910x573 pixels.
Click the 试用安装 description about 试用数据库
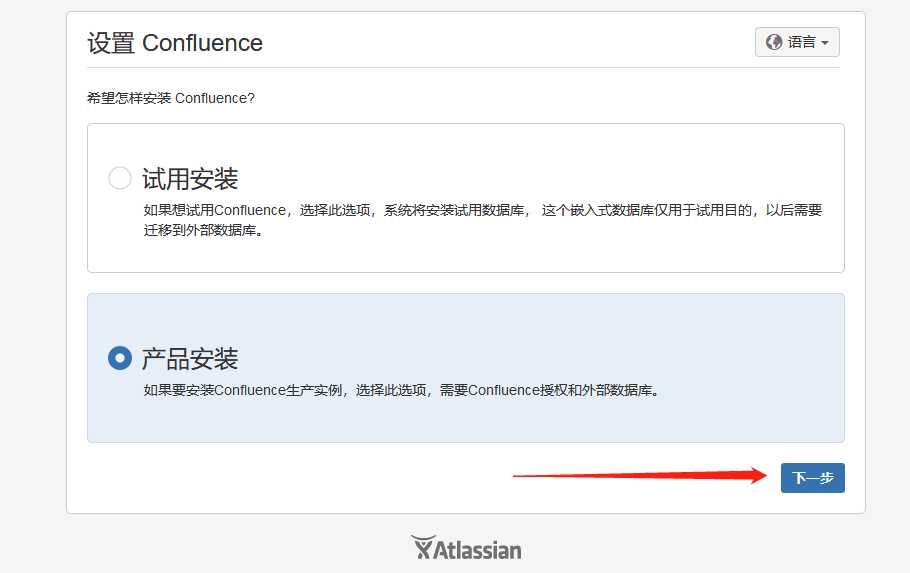pos(483,220)
